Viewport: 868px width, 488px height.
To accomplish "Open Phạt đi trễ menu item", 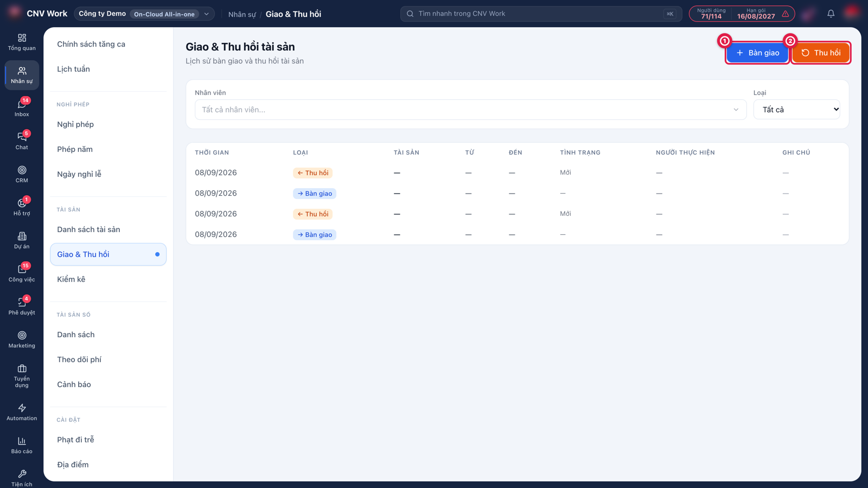I will click(x=75, y=440).
